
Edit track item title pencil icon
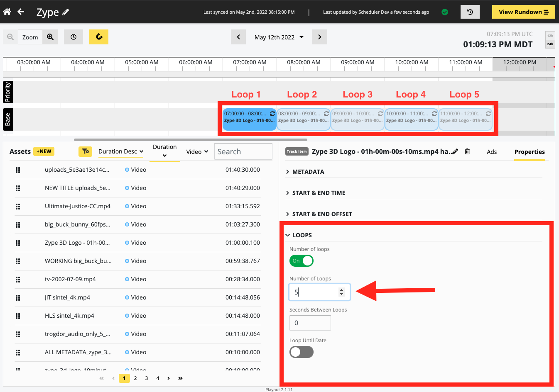click(455, 151)
